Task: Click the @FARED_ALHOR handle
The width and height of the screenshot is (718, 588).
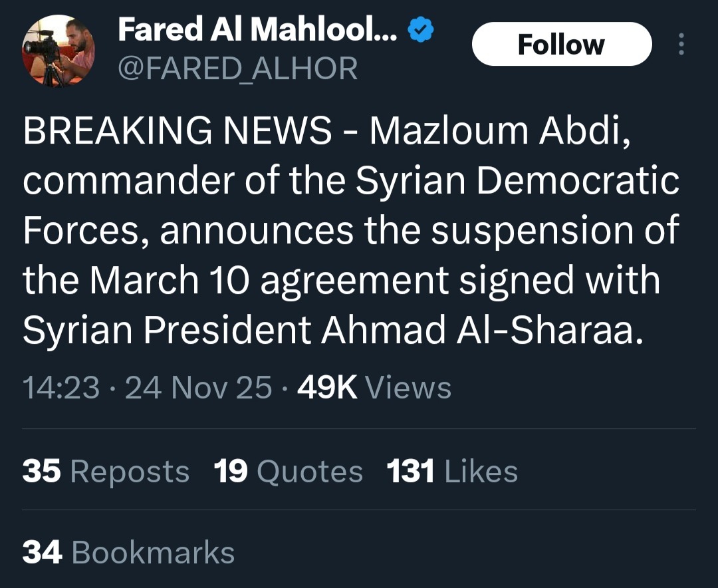Action: pyautogui.click(x=237, y=69)
